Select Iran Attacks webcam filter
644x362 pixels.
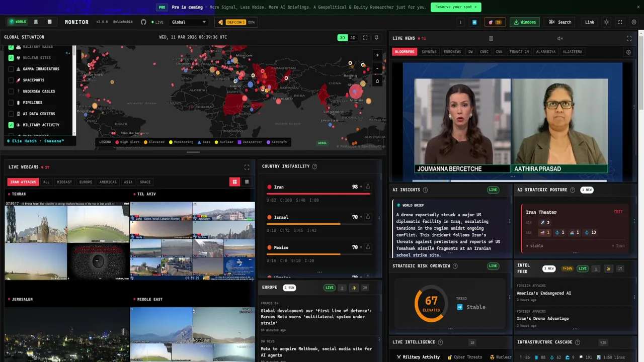tap(23, 182)
